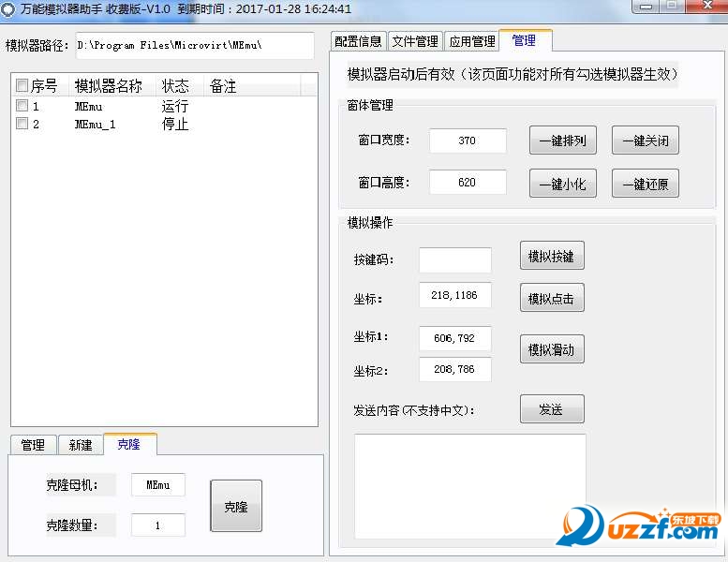Restore windows with 一键还原 button

(645, 184)
